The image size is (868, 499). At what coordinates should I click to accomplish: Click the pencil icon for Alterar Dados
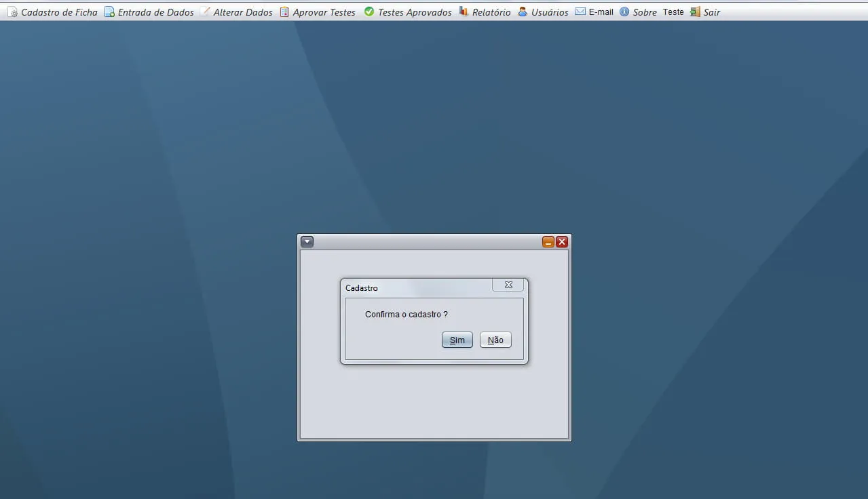205,12
